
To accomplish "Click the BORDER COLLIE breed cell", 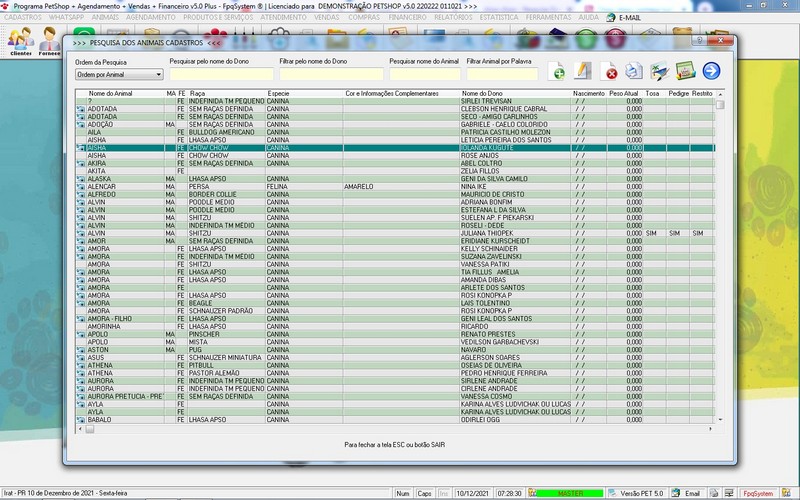I will coord(212,194).
